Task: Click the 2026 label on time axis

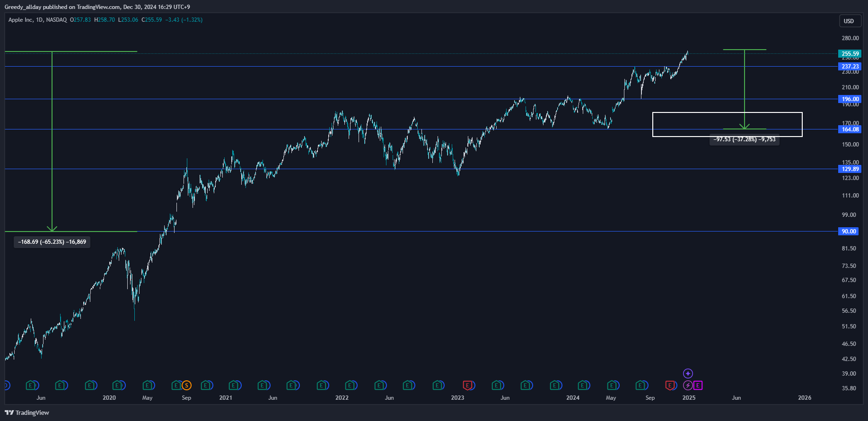Action: 805,398
